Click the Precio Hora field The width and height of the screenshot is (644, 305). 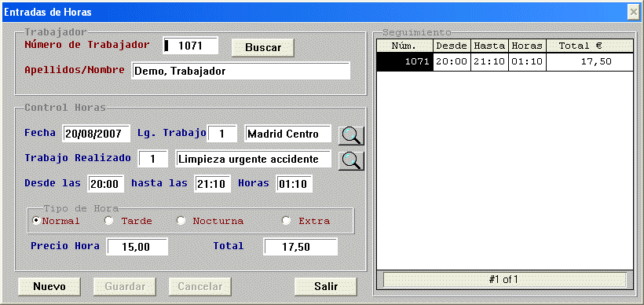pyautogui.click(x=137, y=247)
